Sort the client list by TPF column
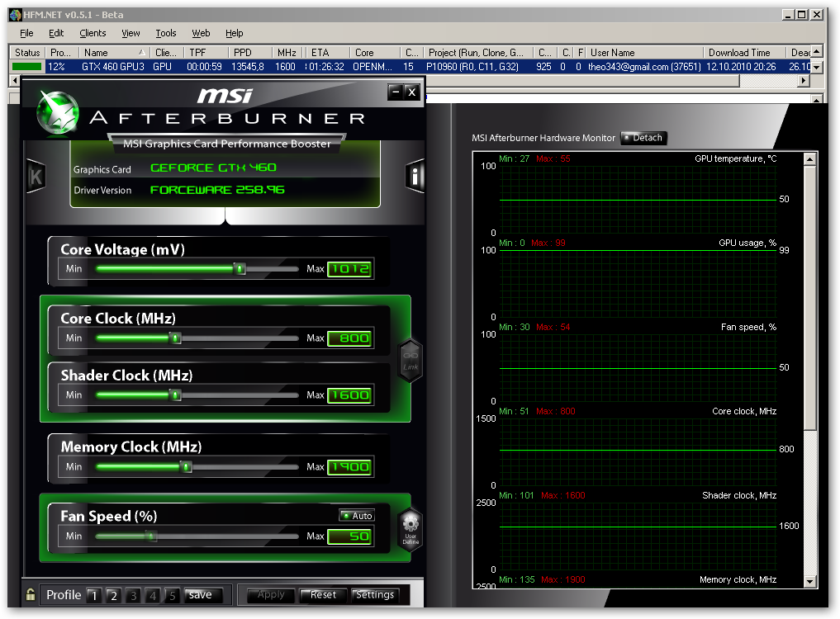 (206, 53)
